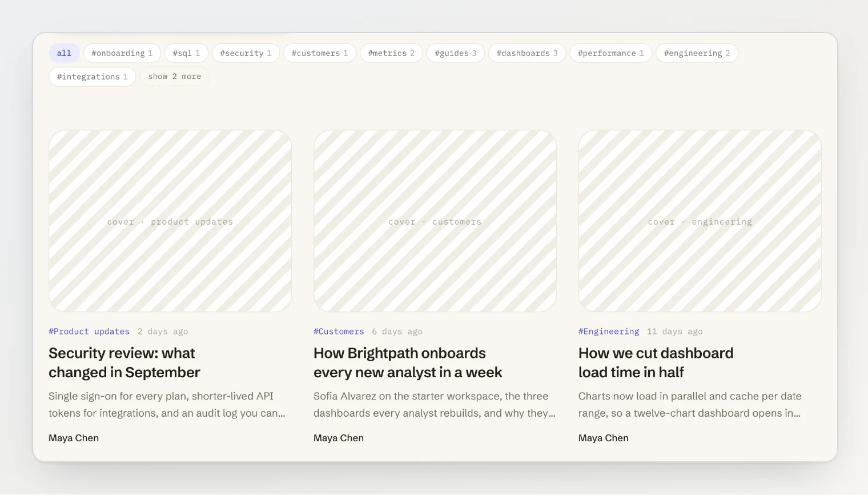
Task: Click author Maya Chen under Brightpath article
Action: (339, 438)
